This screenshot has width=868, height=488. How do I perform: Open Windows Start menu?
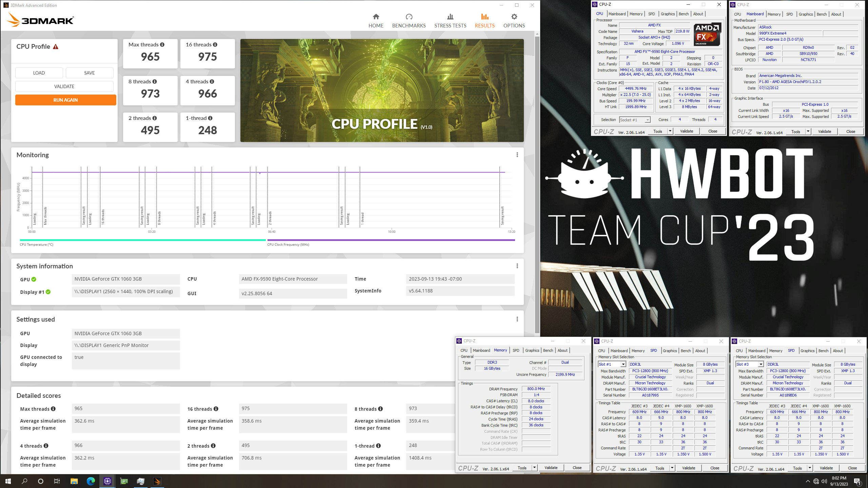tap(8, 481)
